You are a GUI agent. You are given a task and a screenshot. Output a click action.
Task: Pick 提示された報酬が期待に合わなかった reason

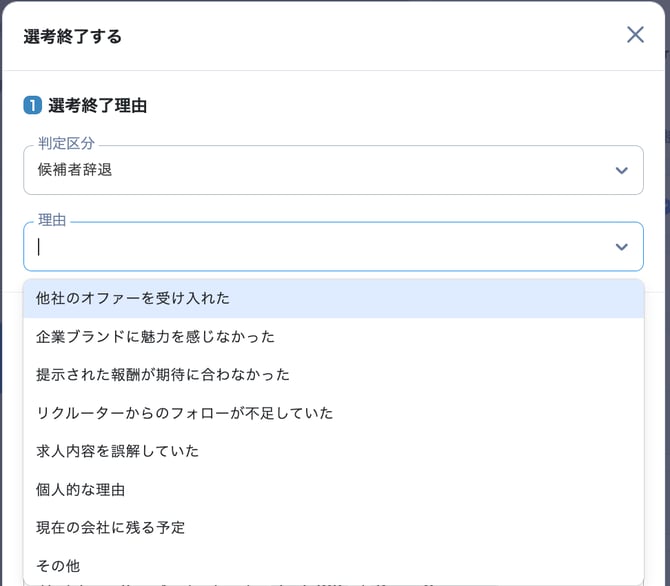tap(163, 375)
